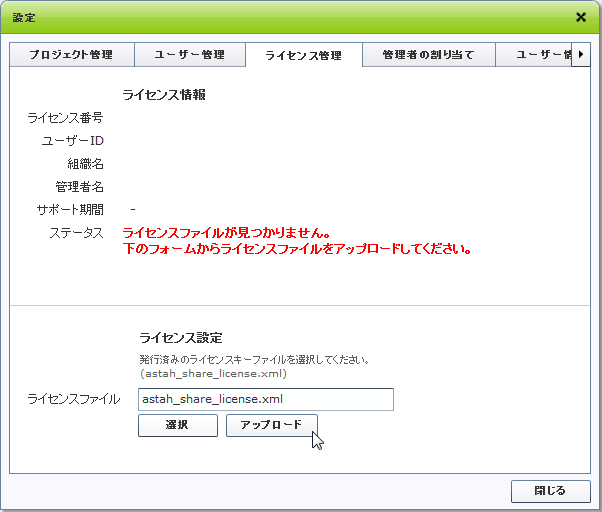Click the ライセンスファイル field label
Image resolution: width=602 pixels, height=512 pixels.
coord(74,399)
